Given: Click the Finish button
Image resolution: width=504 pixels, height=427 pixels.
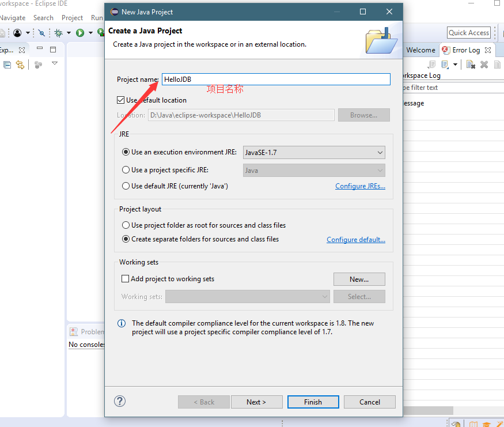Looking at the screenshot, I should tap(313, 402).
